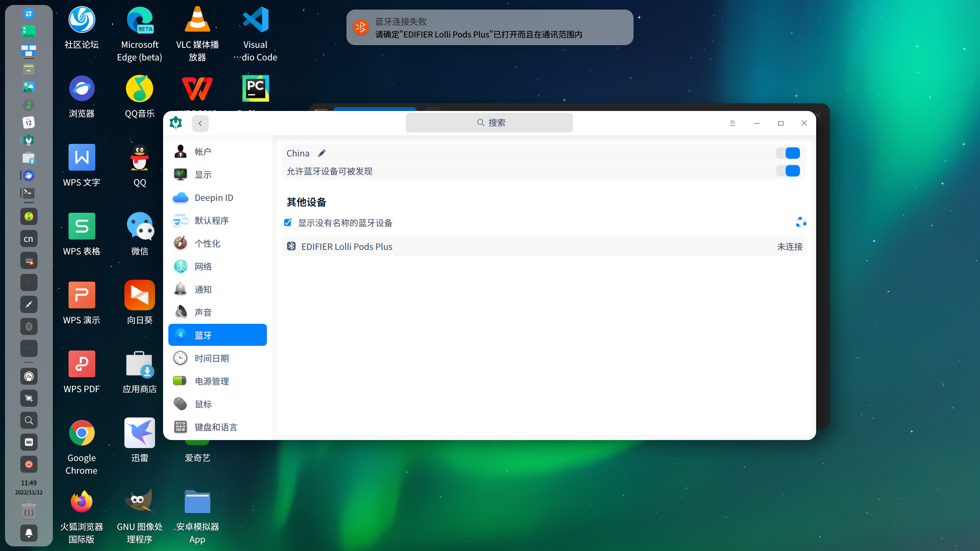
Task: Go back with the back arrow button
Action: point(200,123)
